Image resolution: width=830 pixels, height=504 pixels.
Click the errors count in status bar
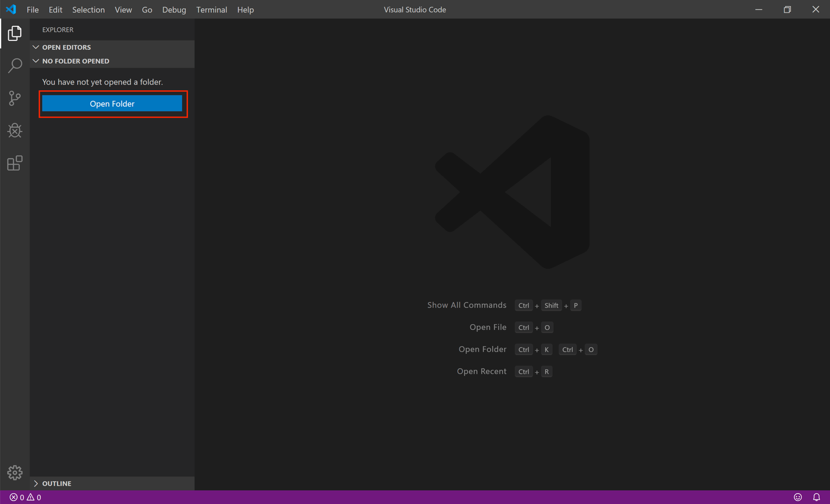(x=17, y=497)
